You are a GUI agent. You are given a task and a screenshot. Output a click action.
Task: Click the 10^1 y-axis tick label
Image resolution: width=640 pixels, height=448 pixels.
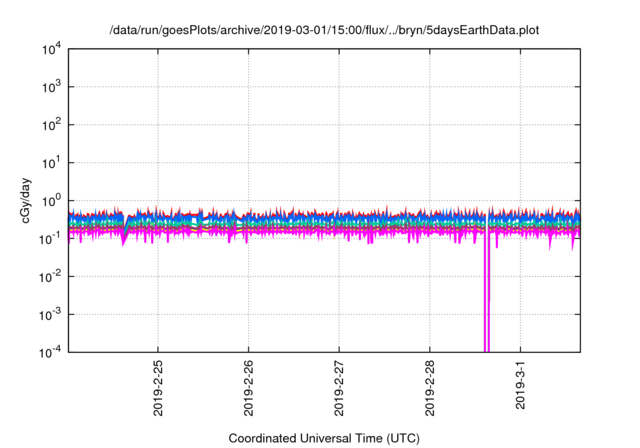(51, 163)
